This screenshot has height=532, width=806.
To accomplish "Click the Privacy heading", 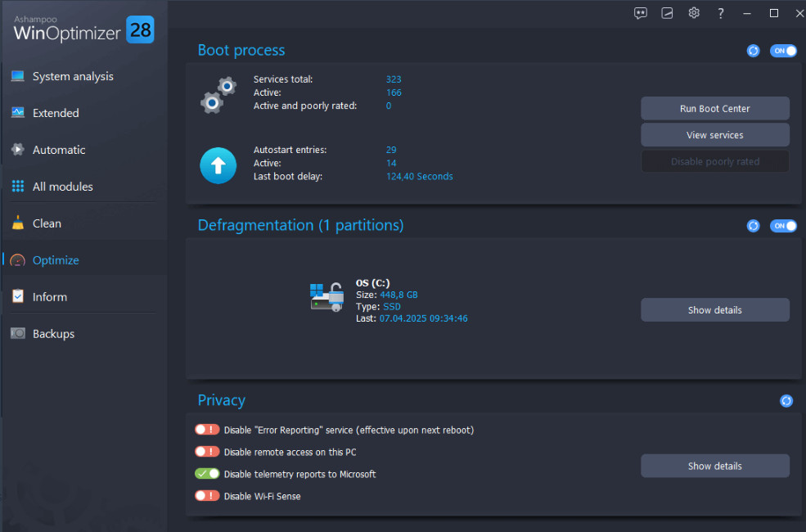I will point(222,400).
